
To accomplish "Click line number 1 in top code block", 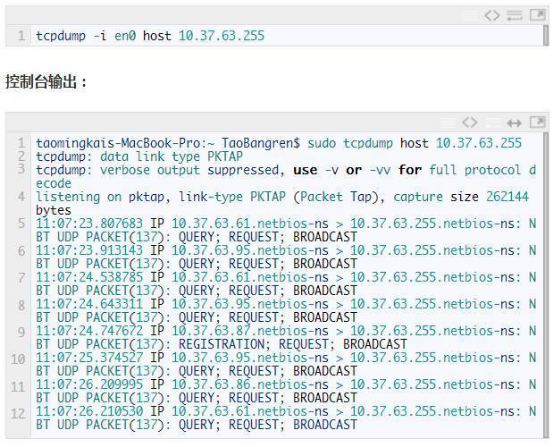I will (21, 36).
